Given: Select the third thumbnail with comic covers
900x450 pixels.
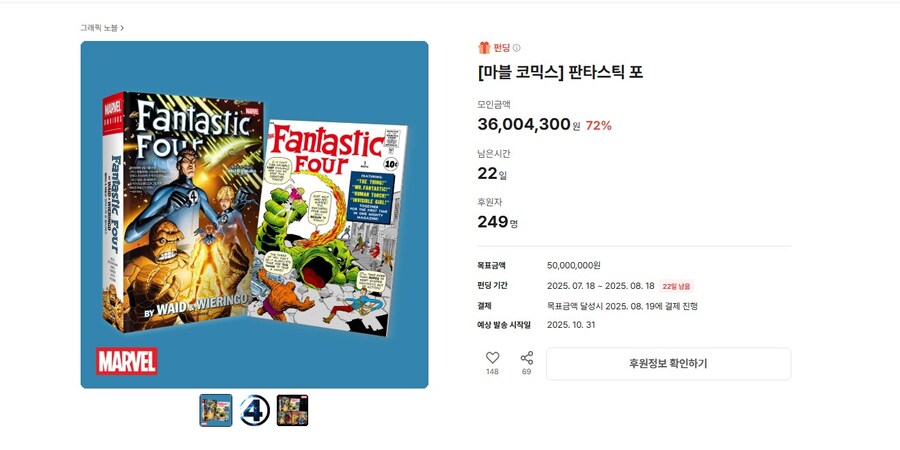Looking at the screenshot, I should coord(293,410).
